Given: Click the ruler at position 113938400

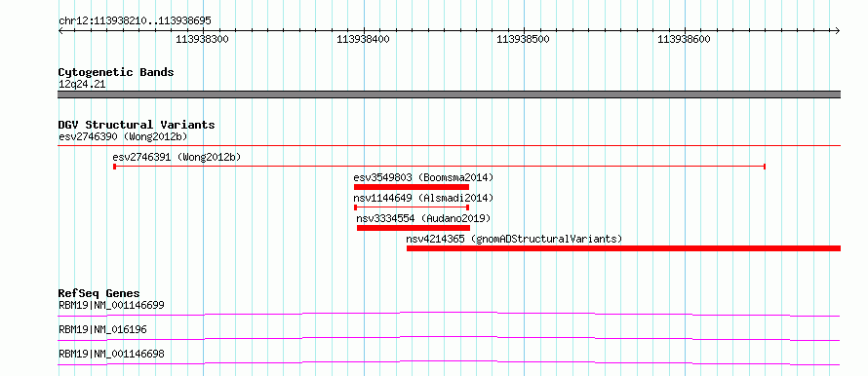Looking at the screenshot, I should [x=363, y=39].
